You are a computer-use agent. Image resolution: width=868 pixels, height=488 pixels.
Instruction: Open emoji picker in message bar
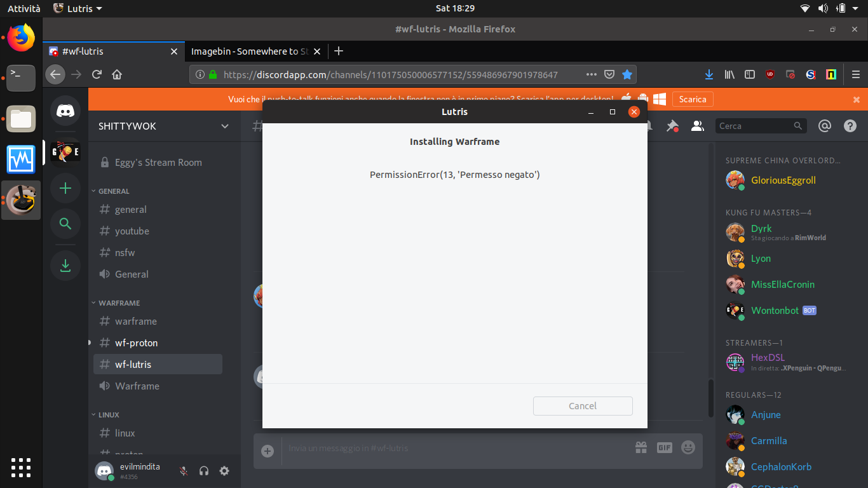[x=688, y=448]
